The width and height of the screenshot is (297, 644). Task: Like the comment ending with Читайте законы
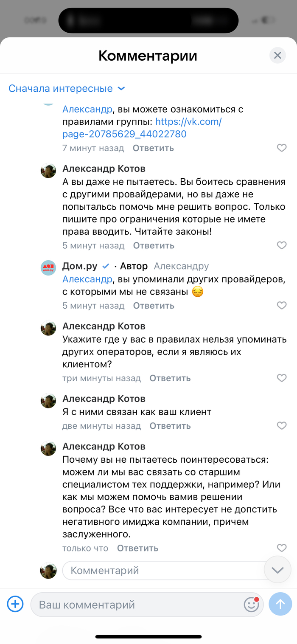[282, 245]
